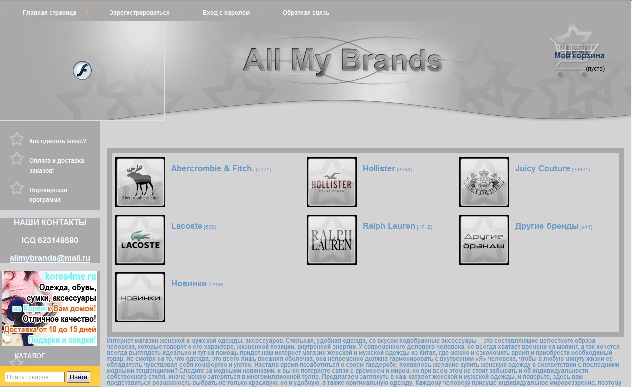Open the Новинки thumbnail image

pyautogui.click(x=140, y=297)
